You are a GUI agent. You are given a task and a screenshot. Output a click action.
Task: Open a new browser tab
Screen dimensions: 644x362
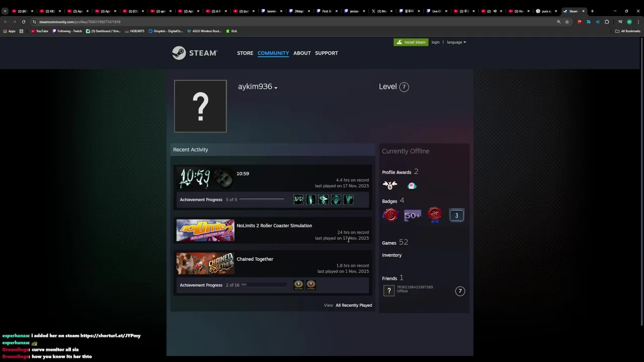tap(592, 11)
